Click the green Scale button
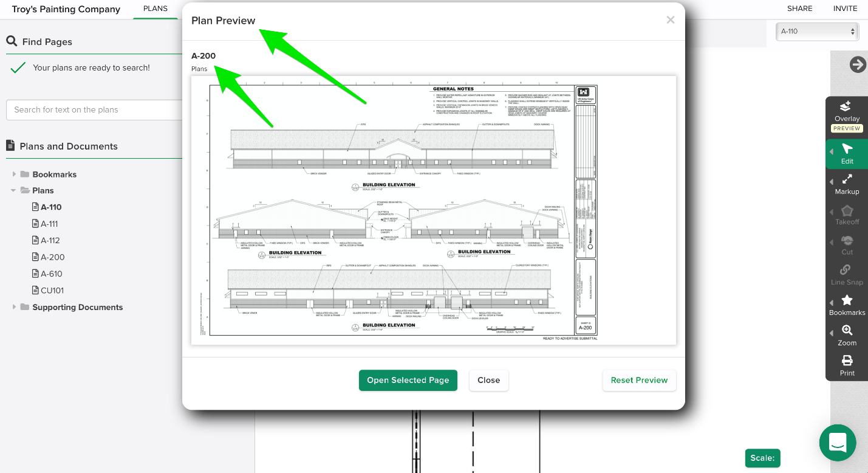The image size is (868, 473). coord(762,458)
